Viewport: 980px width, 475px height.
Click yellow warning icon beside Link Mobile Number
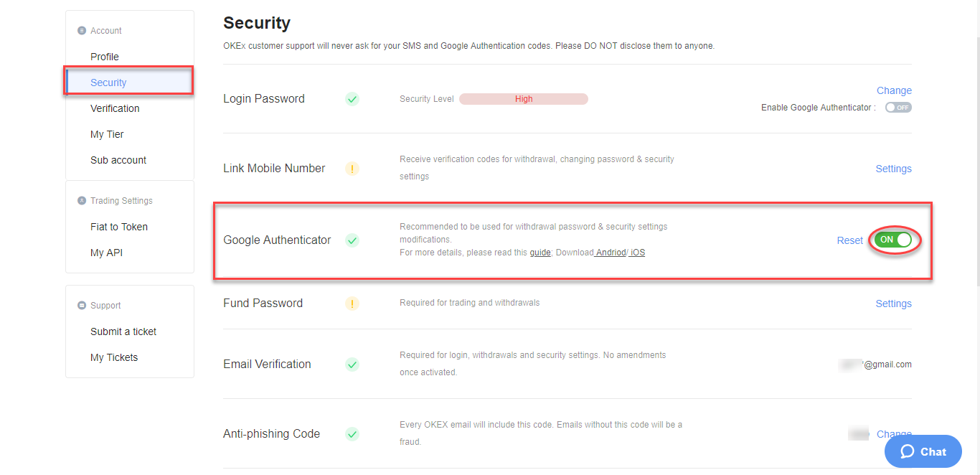[352, 169]
